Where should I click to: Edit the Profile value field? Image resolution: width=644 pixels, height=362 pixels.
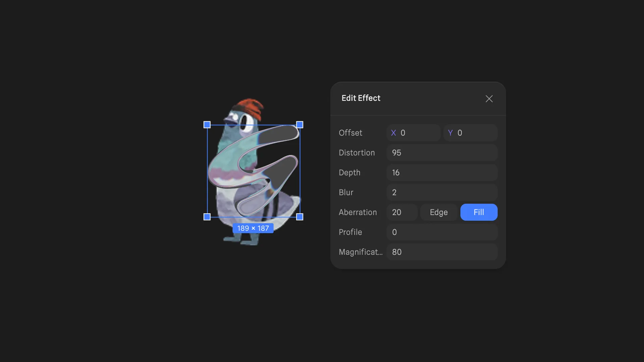(442, 232)
